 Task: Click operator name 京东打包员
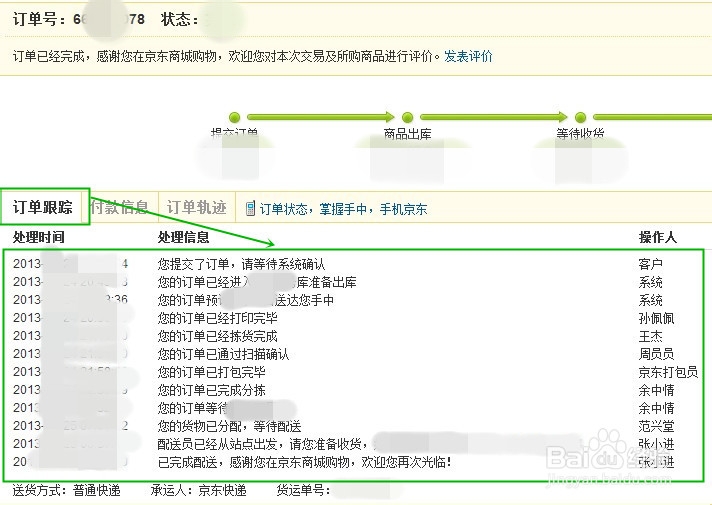(668, 372)
